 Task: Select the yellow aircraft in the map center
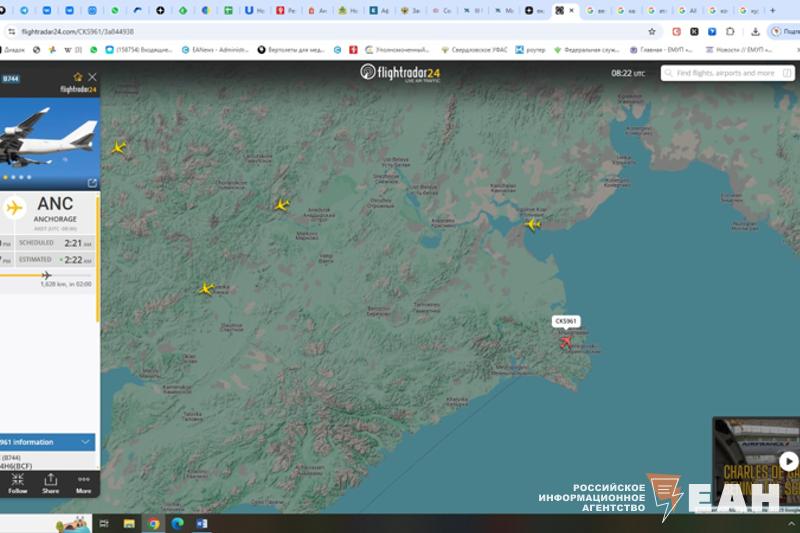(x=282, y=205)
